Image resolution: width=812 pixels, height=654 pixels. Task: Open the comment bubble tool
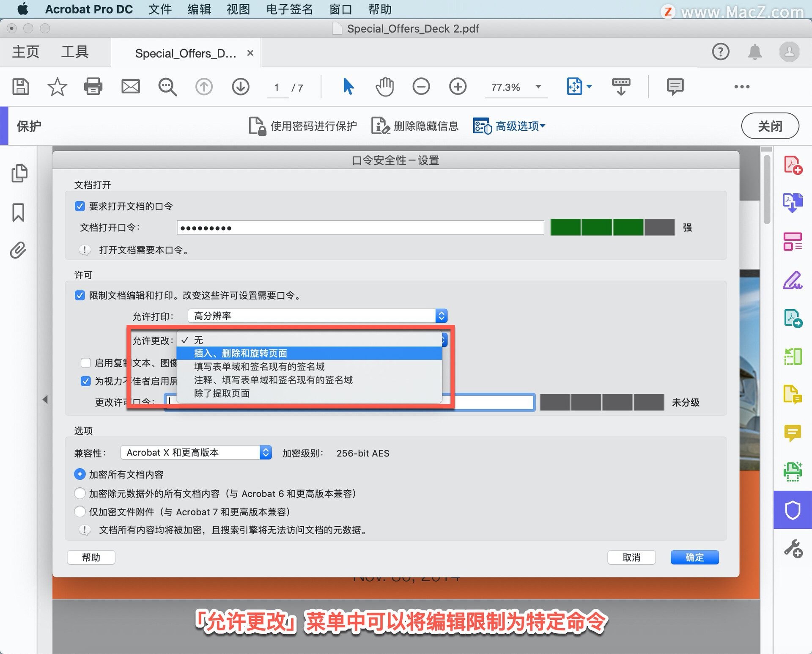coord(675,87)
